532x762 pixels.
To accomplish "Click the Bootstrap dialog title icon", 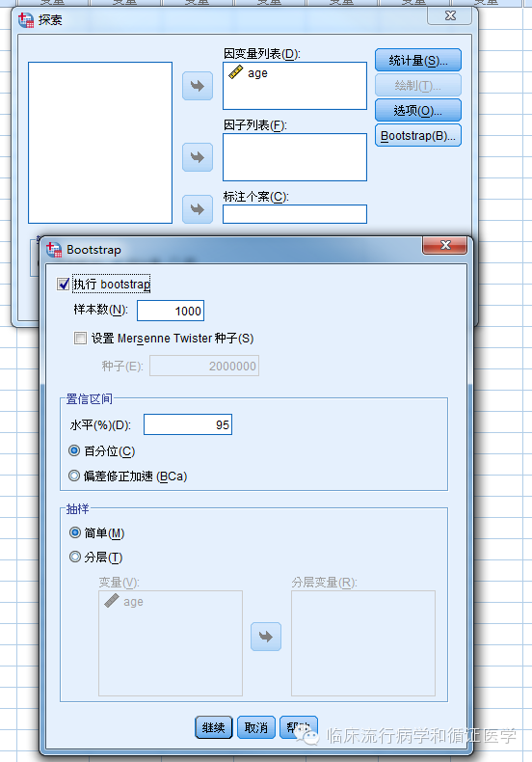I will [x=54, y=250].
